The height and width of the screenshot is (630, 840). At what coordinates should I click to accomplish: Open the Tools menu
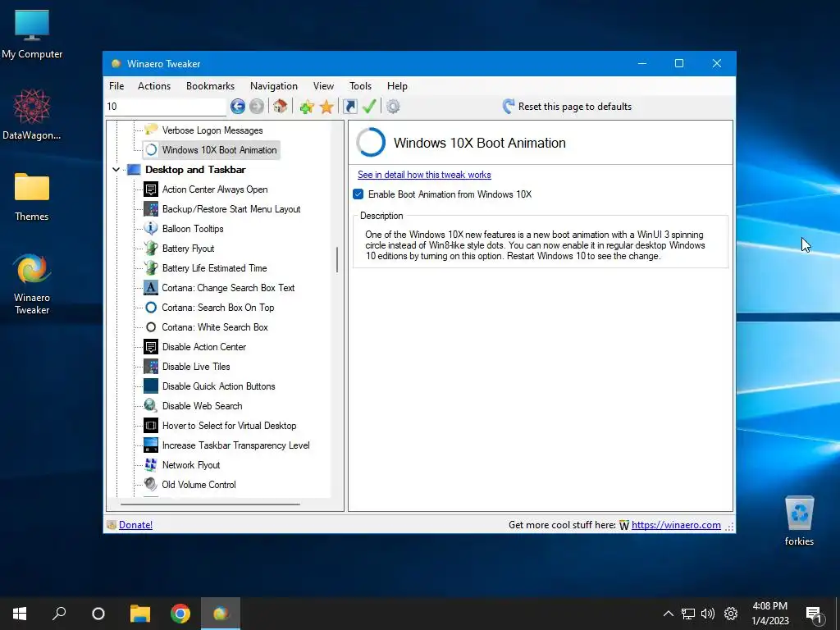pyautogui.click(x=361, y=85)
